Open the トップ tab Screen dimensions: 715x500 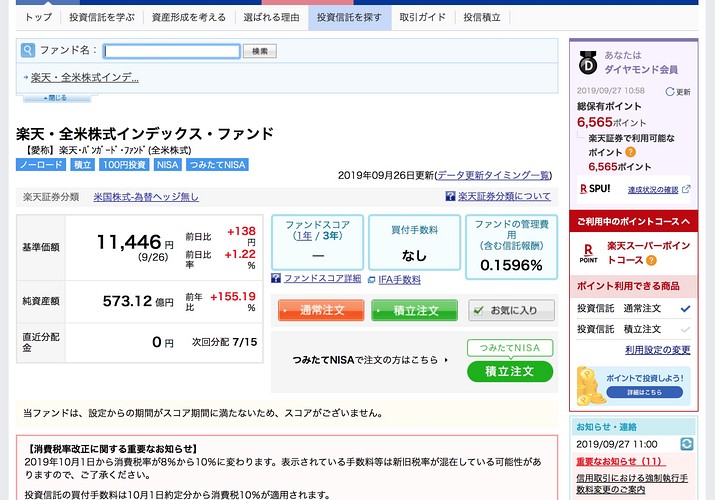click(x=38, y=17)
